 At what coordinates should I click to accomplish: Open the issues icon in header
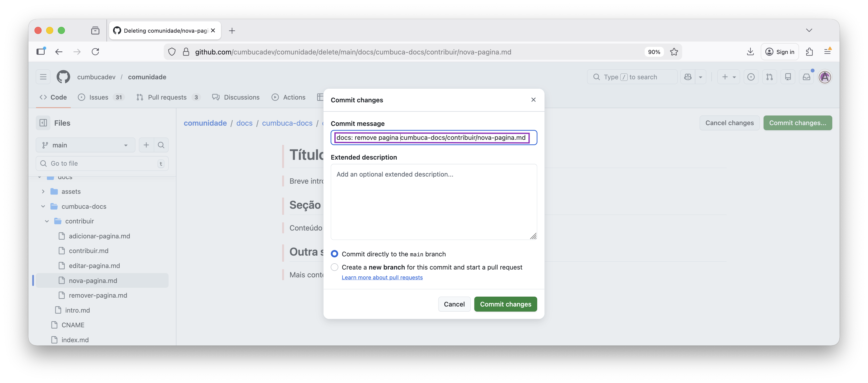coord(751,77)
